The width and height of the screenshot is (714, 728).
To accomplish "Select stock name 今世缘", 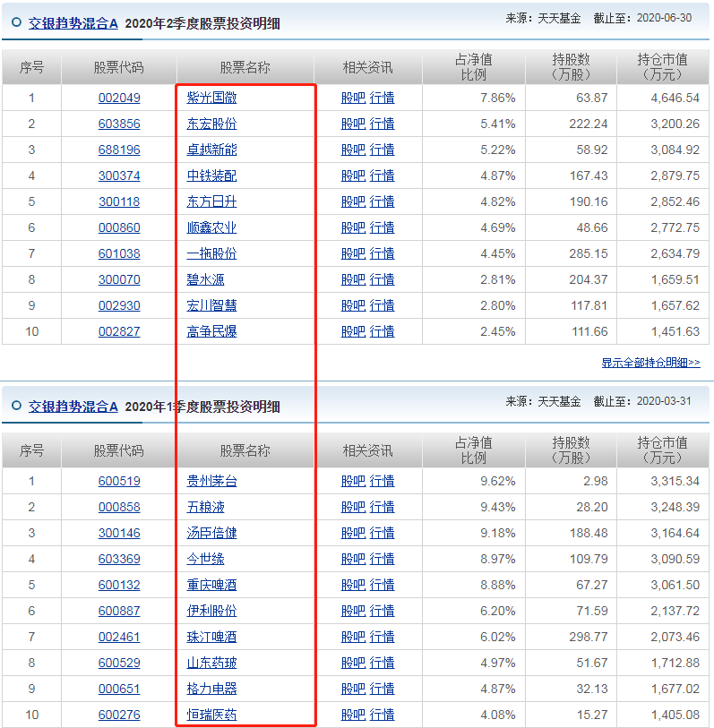I will pyautogui.click(x=205, y=559).
